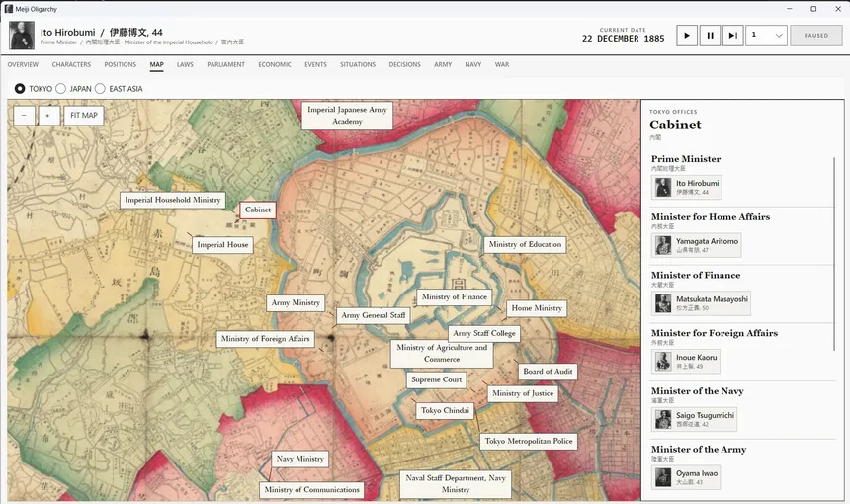This screenshot has height=504, width=850.
Task: Open Oyama Iwao's character card
Action: [686, 477]
